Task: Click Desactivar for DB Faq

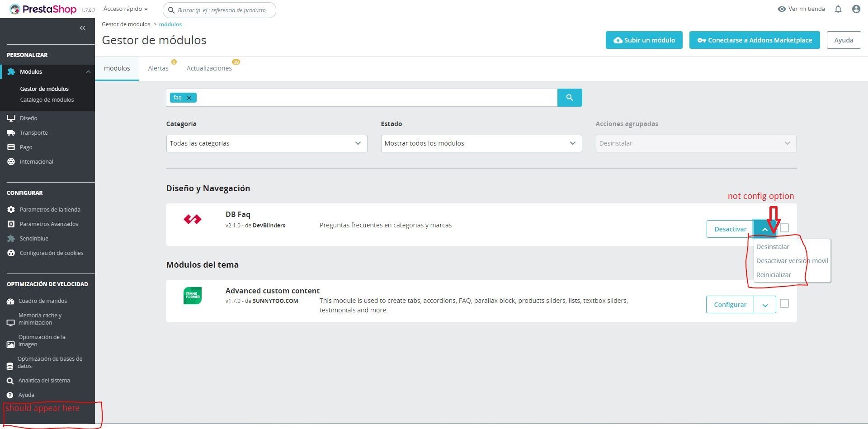Action: coord(730,229)
